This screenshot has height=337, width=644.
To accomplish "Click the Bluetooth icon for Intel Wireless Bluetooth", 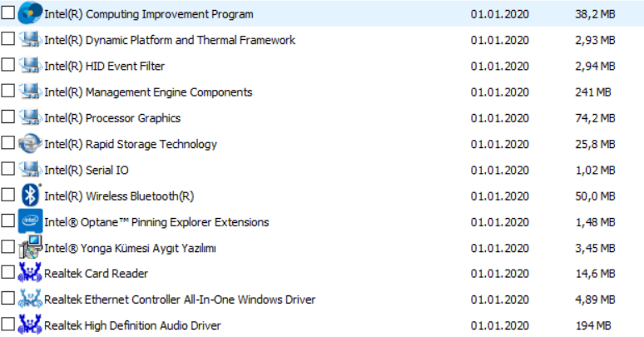I will [x=30, y=196].
